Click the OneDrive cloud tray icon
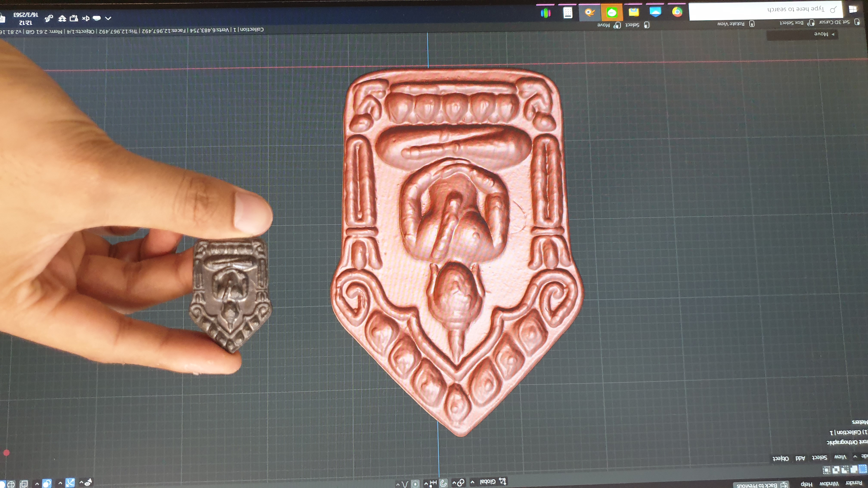Screen dimensions: 868x488 tap(96, 18)
